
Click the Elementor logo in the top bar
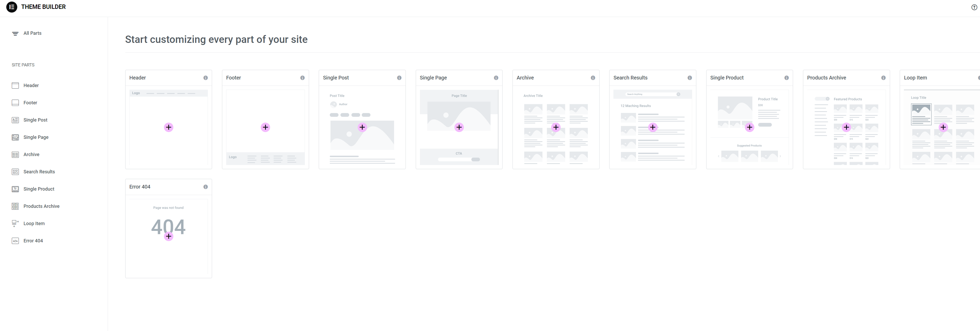(12, 7)
